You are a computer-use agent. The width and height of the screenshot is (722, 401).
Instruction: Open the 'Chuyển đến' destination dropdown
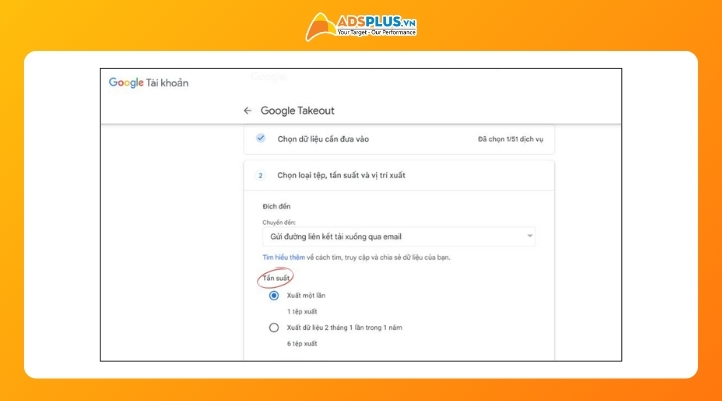click(x=399, y=237)
